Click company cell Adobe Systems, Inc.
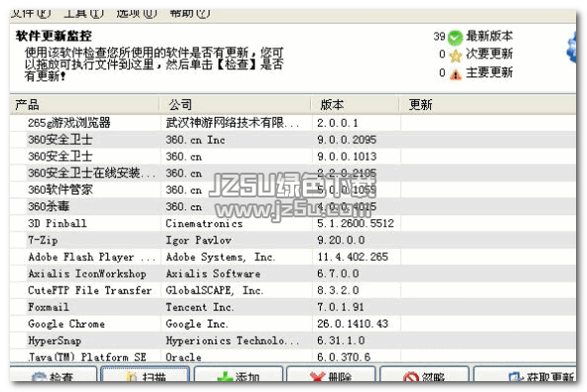The width and height of the screenshot is (587, 392). (x=220, y=257)
